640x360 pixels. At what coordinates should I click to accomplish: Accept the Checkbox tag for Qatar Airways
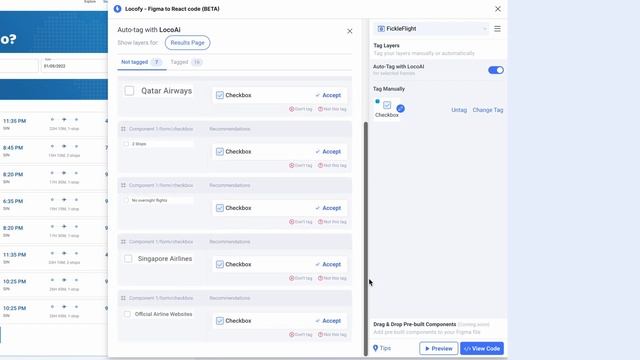328,95
